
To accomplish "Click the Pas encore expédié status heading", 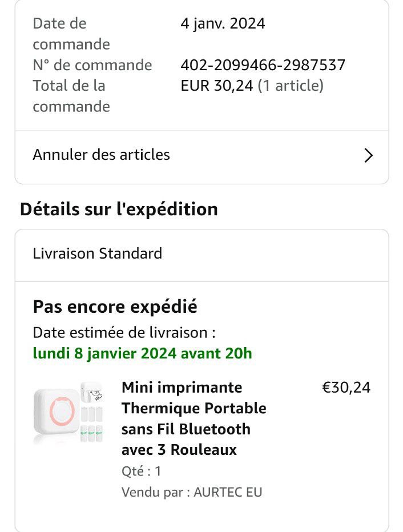I will click(115, 307).
